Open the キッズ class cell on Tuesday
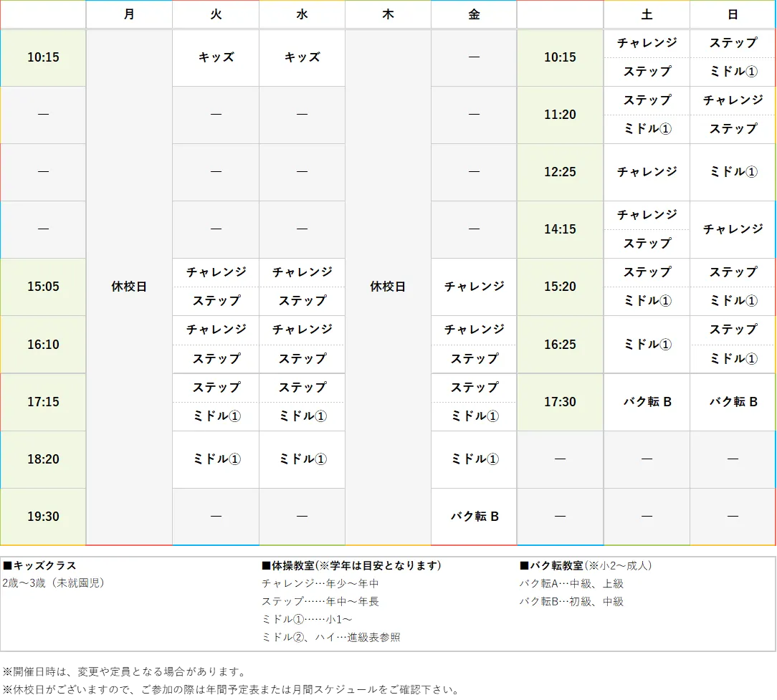 click(215, 58)
